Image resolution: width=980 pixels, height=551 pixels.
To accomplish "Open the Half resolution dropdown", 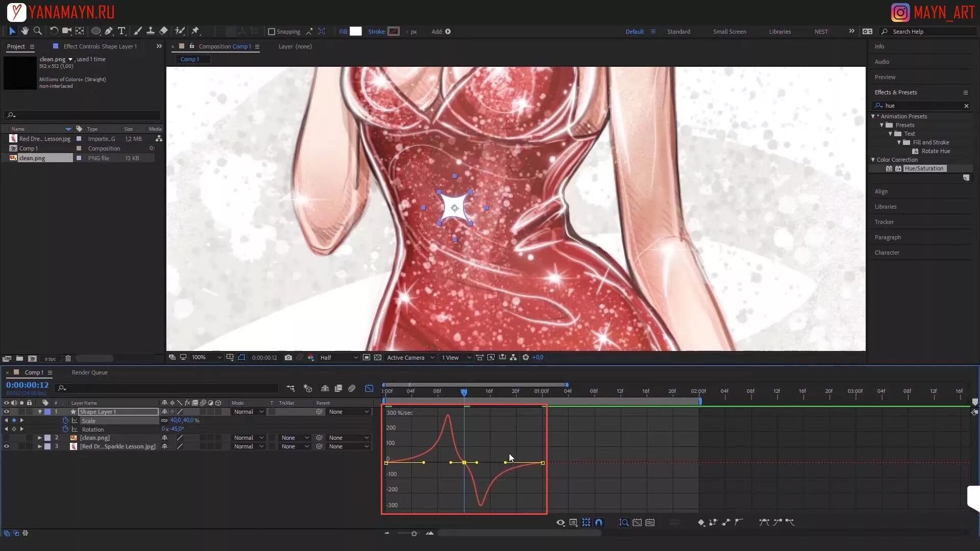I will (x=339, y=358).
